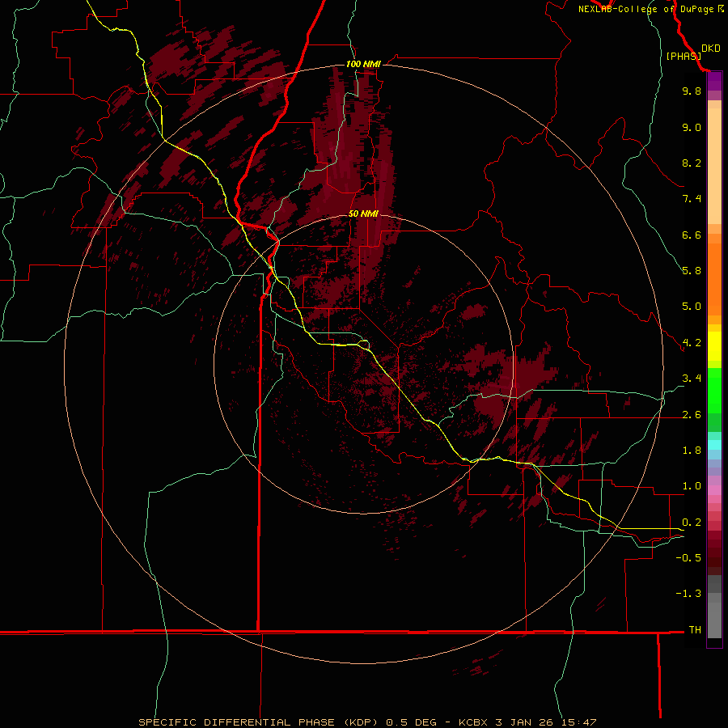Click the [PHAS] label near the legend

coord(684,56)
